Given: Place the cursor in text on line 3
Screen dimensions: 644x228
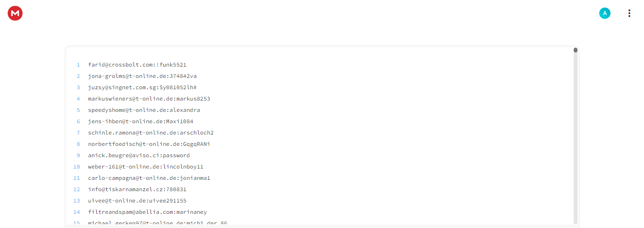Looking at the screenshot, I should pyautogui.click(x=142, y=87).
